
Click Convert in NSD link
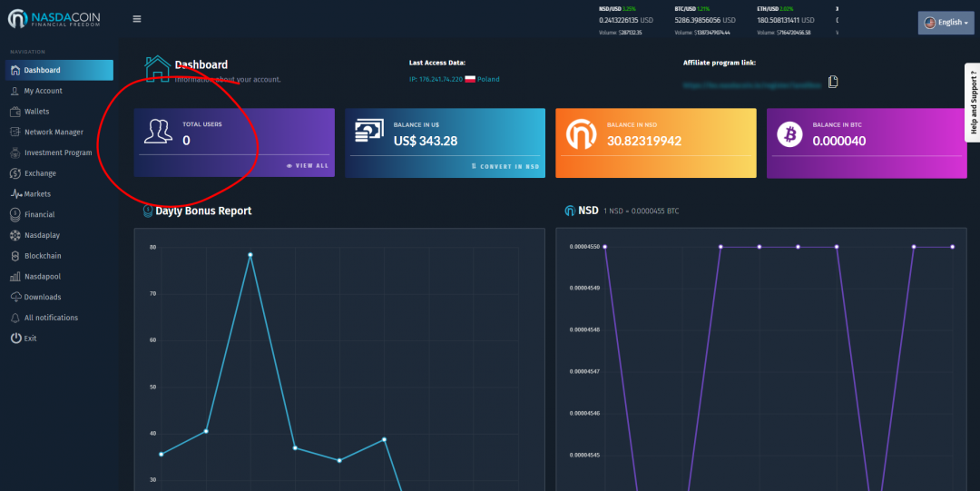[x=505, y=166]
